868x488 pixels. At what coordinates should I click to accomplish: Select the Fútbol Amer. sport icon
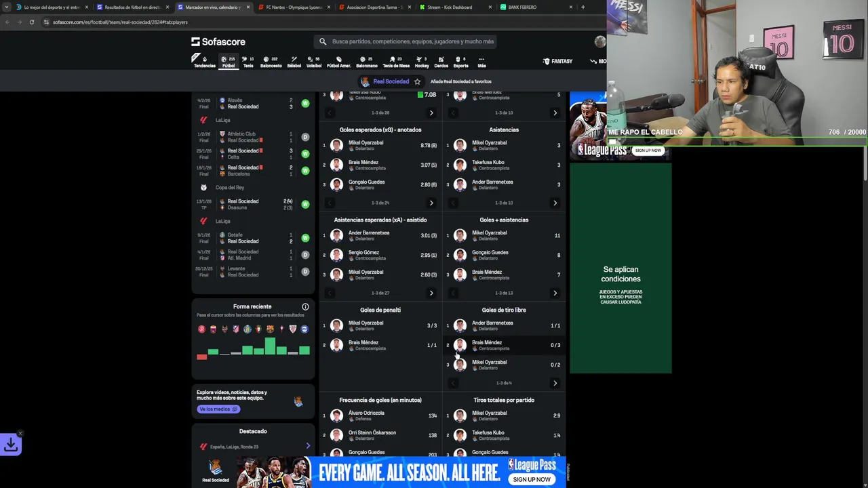point(338,62)
